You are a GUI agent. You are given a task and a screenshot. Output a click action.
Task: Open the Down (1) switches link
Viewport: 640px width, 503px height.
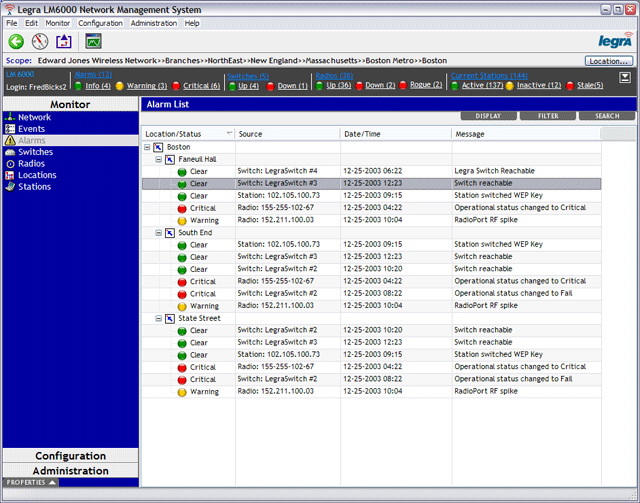293,86
